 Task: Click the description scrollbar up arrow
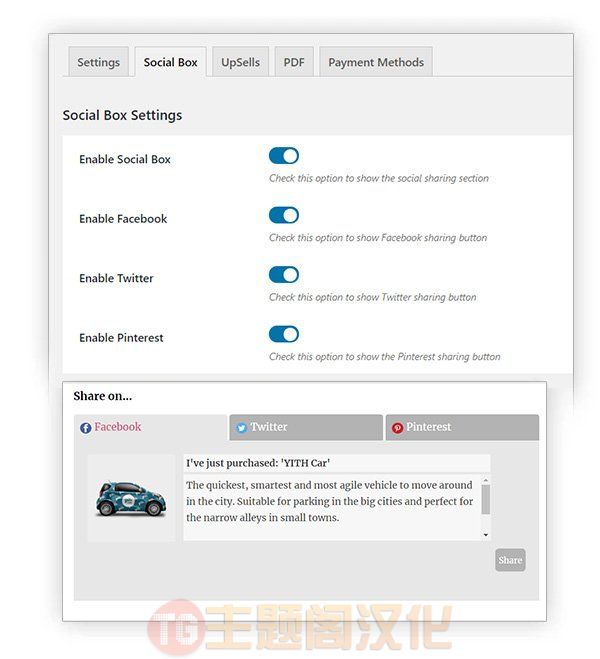[486, 480]
